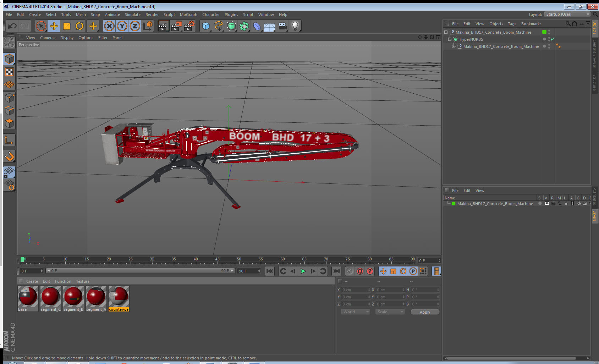Screen dimensions: 599x364
Task: Enable the snap magnet icon
Action: (10, 156)
